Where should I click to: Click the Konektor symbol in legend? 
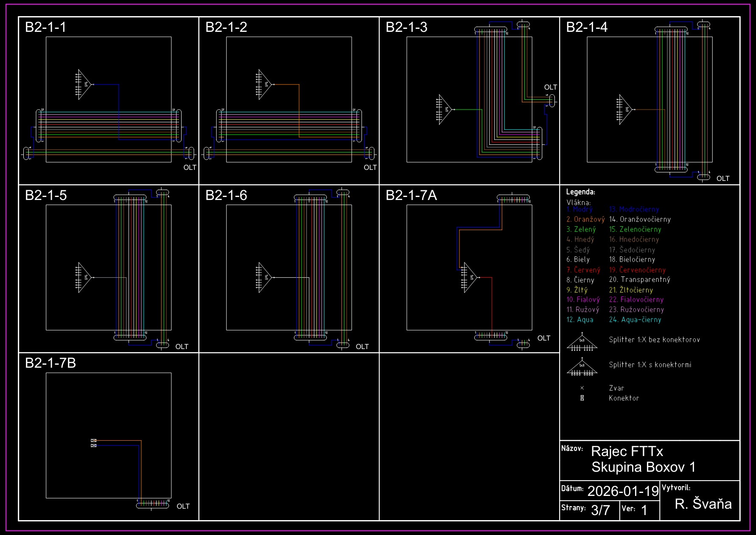click(x=582, y=398)
